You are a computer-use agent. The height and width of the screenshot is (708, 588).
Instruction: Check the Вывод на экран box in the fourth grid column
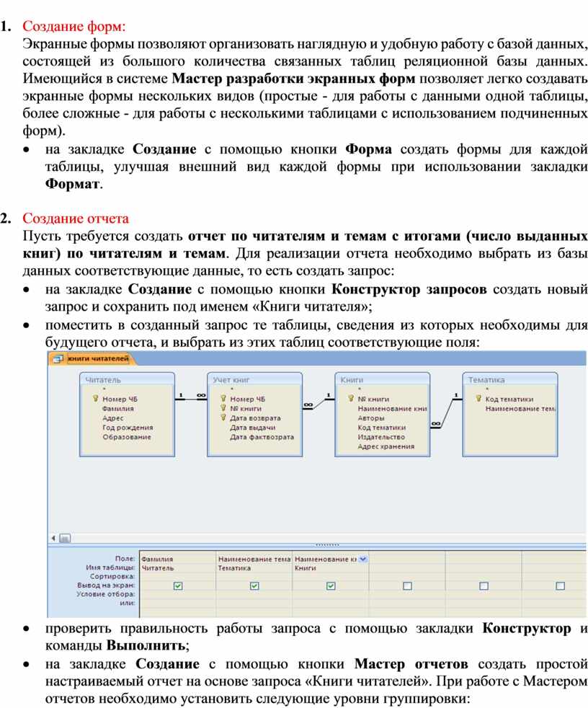pos(407,585)
